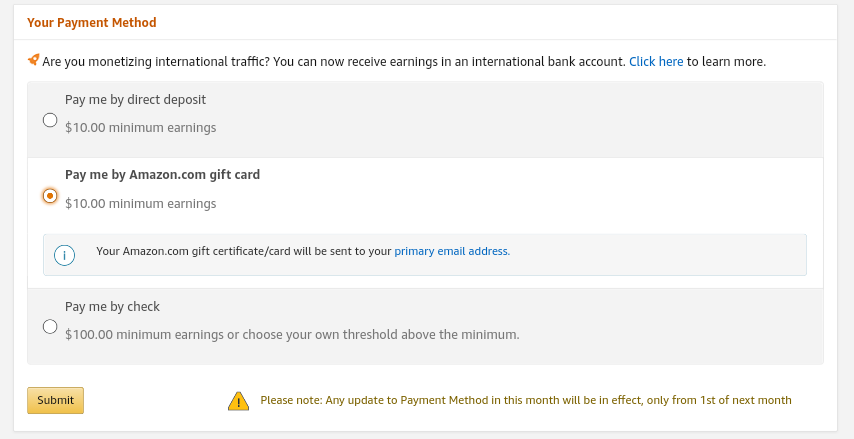Open the 'Click here' link
The width and height of the screenshot is (854, 439).
[x=656, y=61]
